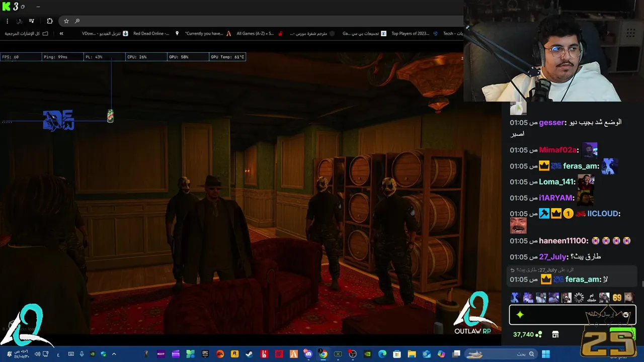Click 27_July username in chat

[553, 257]
